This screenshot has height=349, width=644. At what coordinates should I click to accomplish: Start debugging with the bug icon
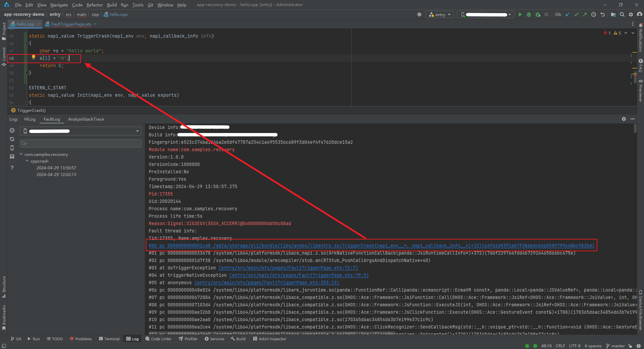pyautogui.click(x=529, y=14)
